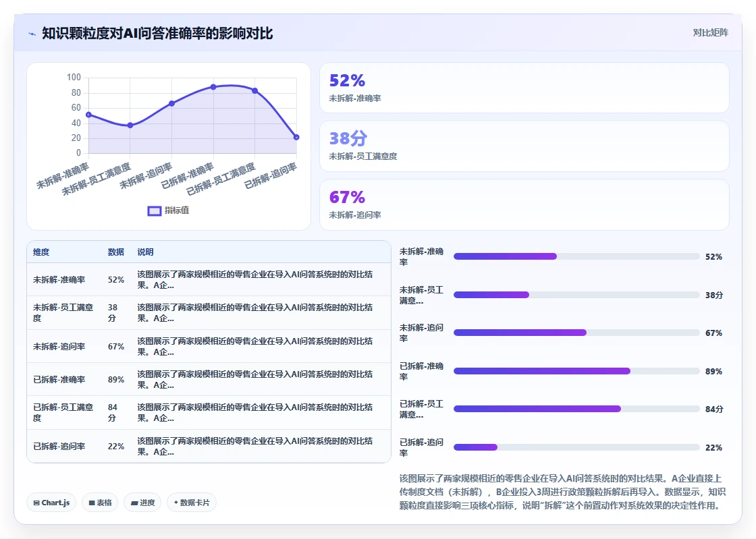Toggle the 指标值 legend swatch
This screenshot has height=539, width=756.
click(155, 211)
